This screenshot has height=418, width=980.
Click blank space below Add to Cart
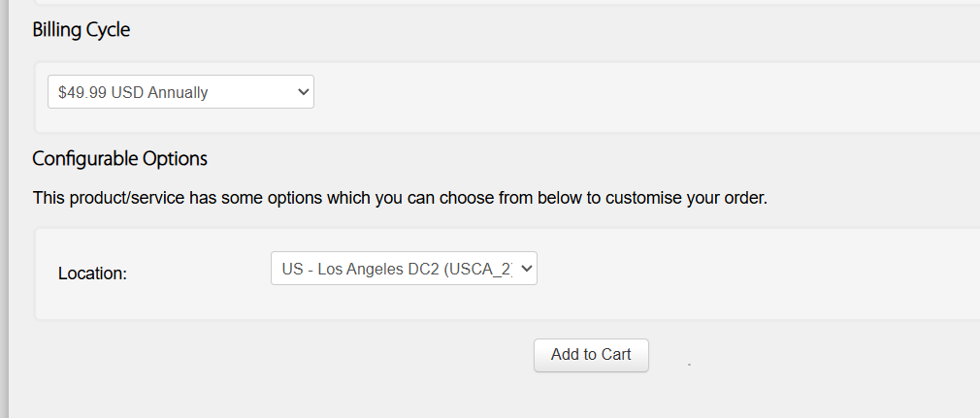591,397
